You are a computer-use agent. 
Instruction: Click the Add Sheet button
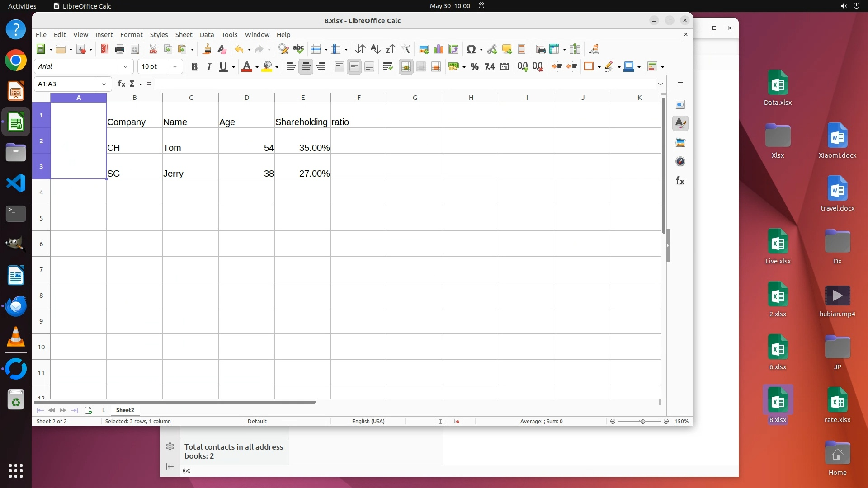tap(88, 410)
